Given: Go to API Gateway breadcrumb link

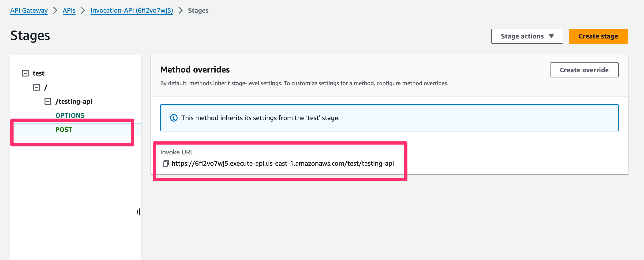Looking at the screenshot, I should [29, 11].
